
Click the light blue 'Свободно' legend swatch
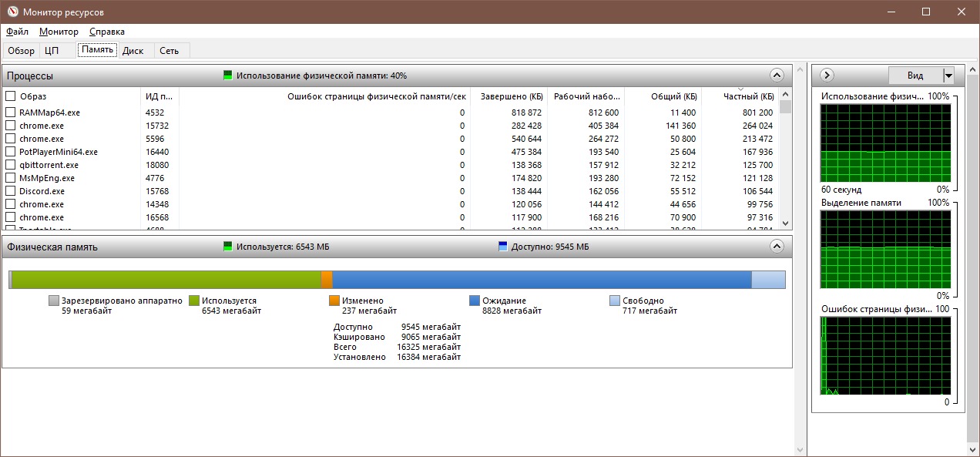point(615,301)
